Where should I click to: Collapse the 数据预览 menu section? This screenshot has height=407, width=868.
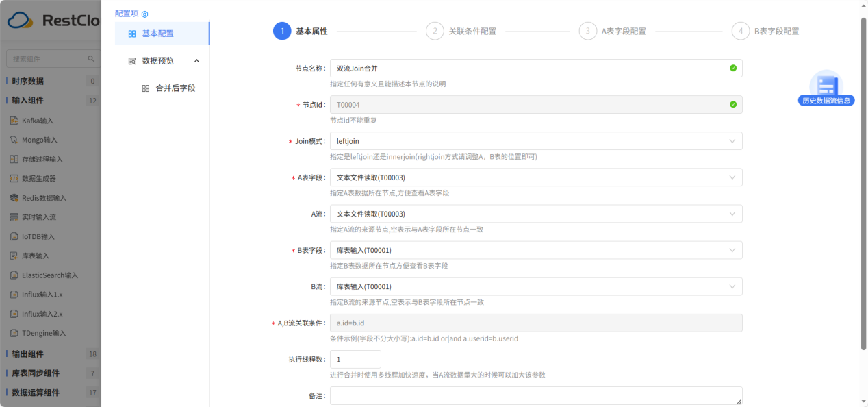196,61
